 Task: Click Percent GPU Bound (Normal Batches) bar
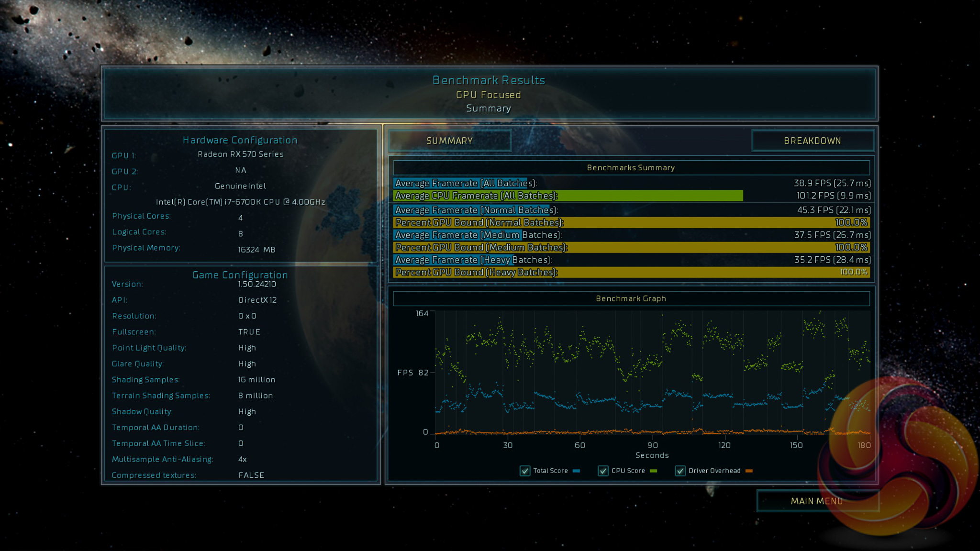tap(632, 222)
